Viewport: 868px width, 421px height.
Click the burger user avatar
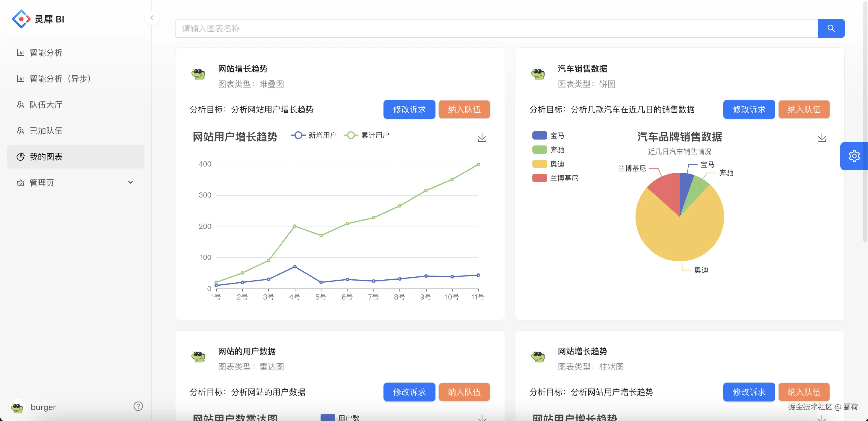point(17,407)
